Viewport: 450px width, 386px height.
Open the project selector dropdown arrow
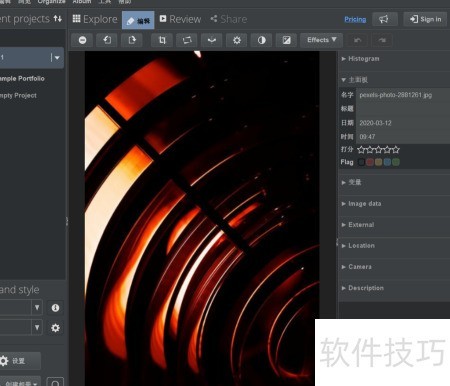pyautogui.click(x=57, y=58)
